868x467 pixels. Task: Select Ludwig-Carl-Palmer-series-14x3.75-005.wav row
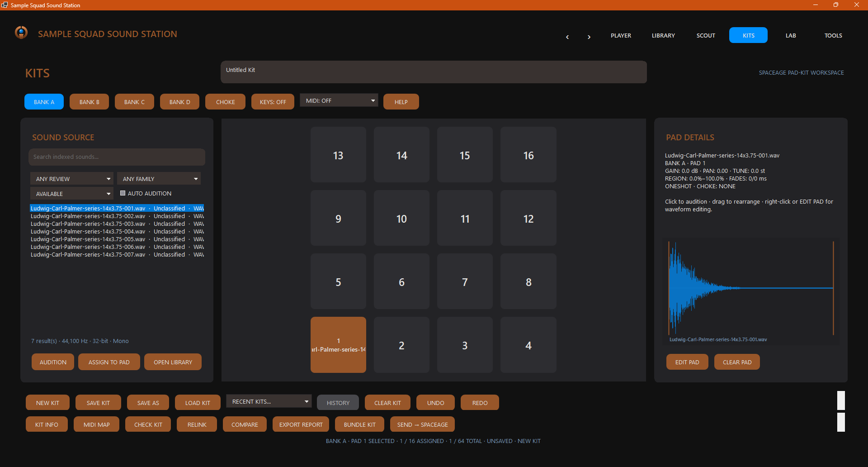[117, 239]
